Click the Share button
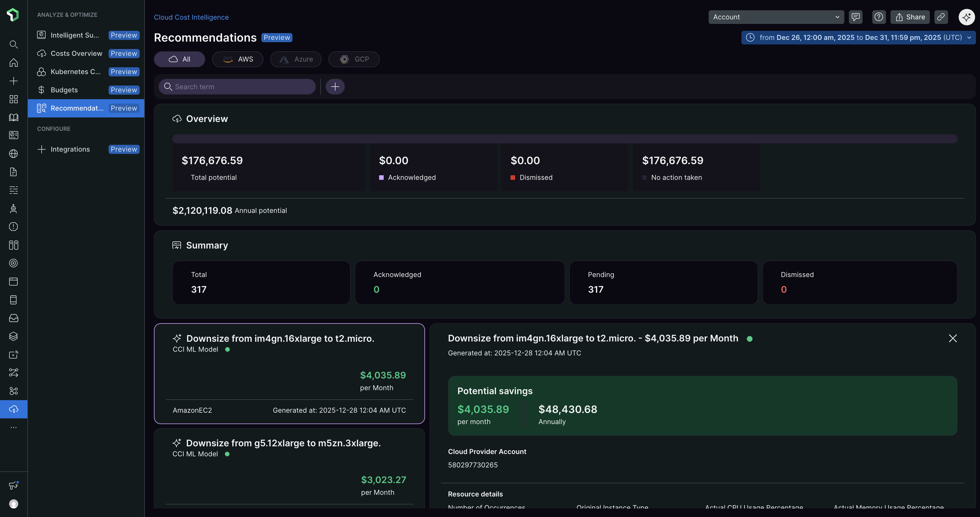The width and height of the screenshot is (980, 517). pyautogui.click(x=910, y=17)
